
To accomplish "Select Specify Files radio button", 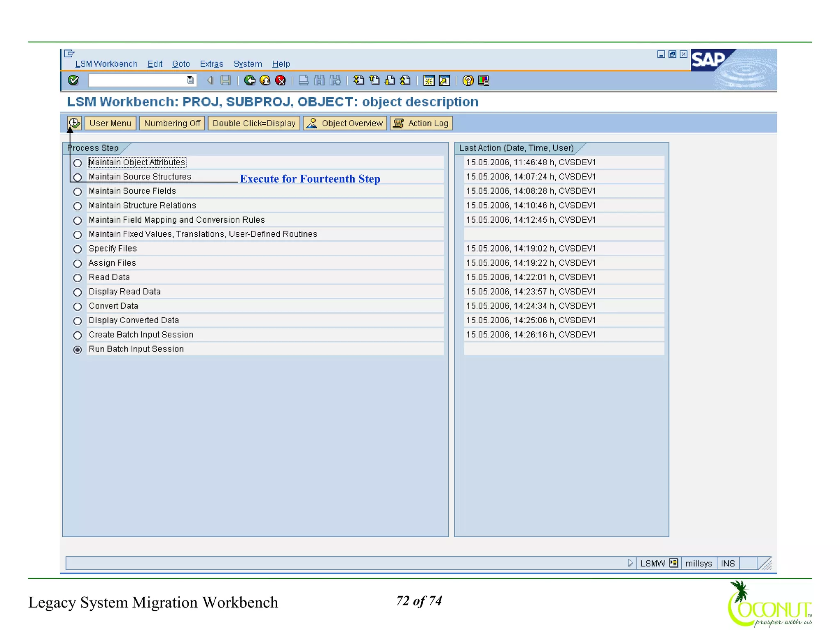I will pyautogui.click(x=78, y=249).
